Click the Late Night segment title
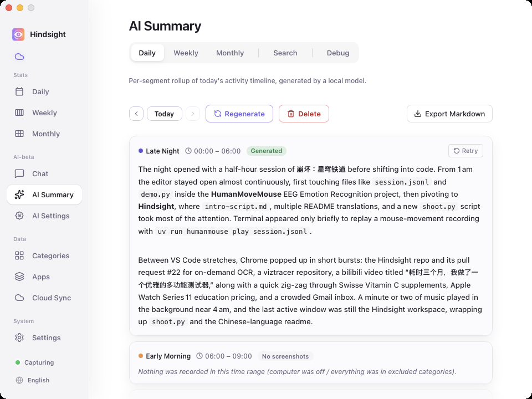 click(162, 151)
